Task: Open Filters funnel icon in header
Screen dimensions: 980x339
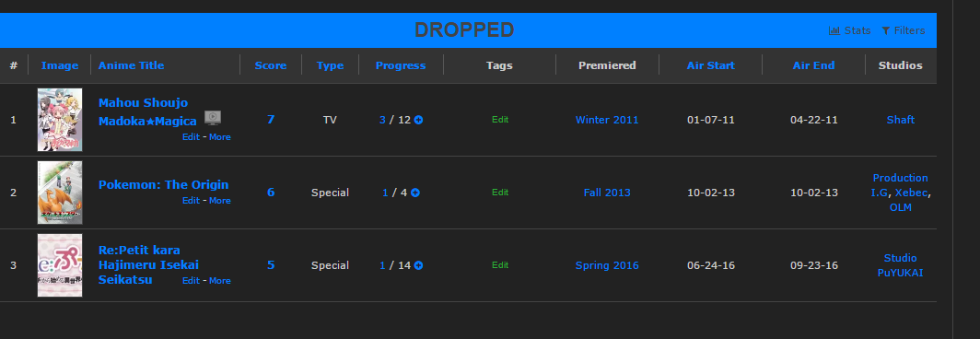Action: click(x=886, y=30)
